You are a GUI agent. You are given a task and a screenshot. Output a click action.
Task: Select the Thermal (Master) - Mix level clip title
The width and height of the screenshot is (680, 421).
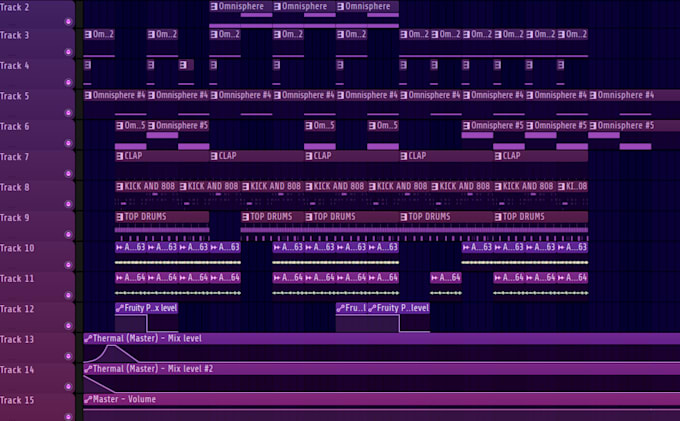click(147, 339)
